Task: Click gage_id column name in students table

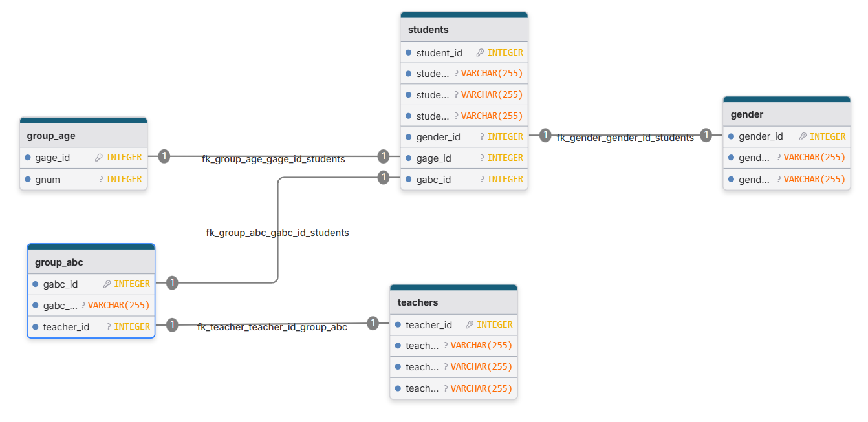Action: tap(433, 158)
